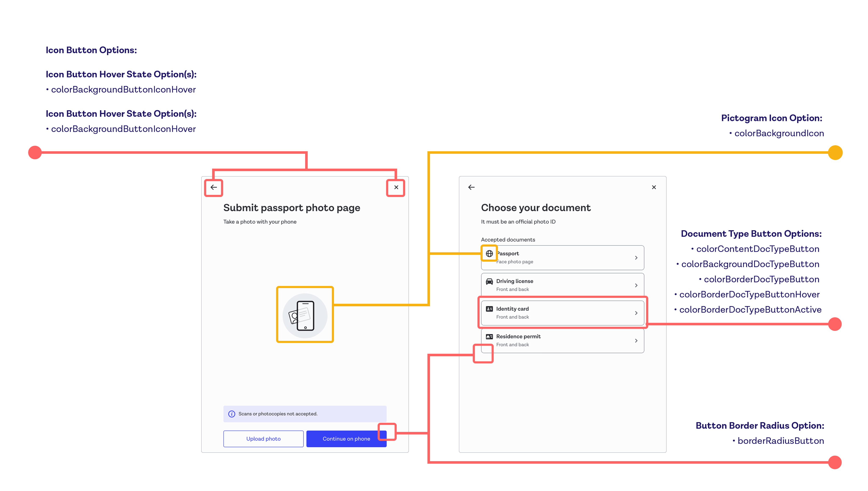The height and width of the screenshot is (491, 868).
Task: Expand the Identity card chevron
Action: coord(636,313)
